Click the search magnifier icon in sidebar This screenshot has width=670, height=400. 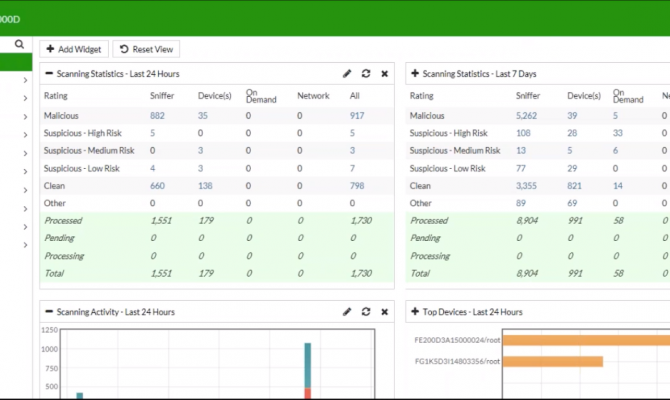pos(19,44)
